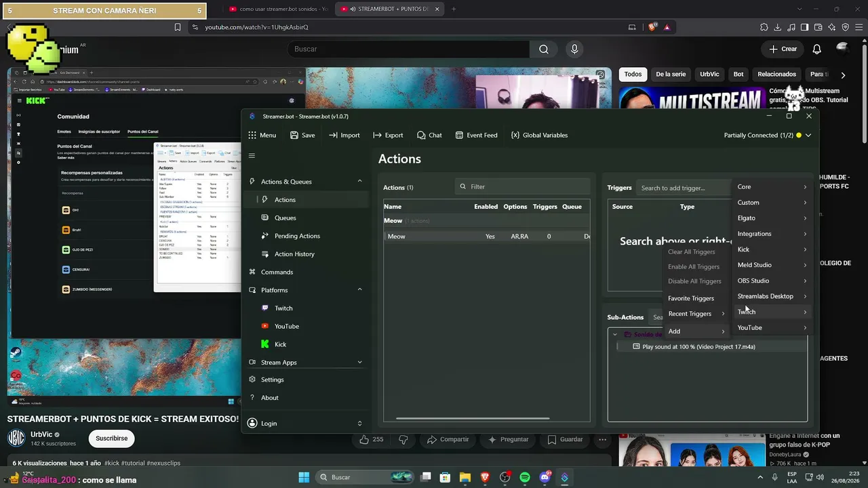Open Global Variables
This screenshot has height=488, width=868.
539,135
